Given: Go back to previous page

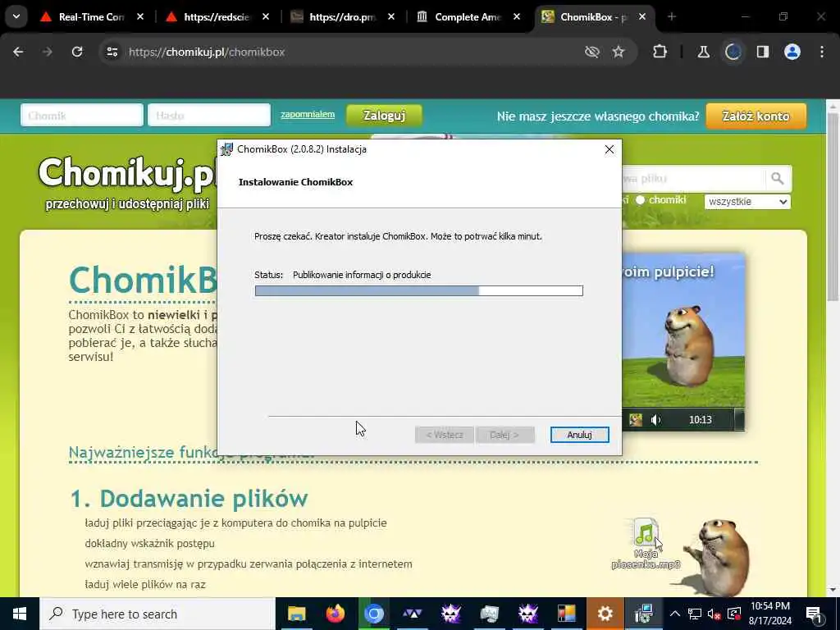Looking at the screenshot, I should pos(18,52).
